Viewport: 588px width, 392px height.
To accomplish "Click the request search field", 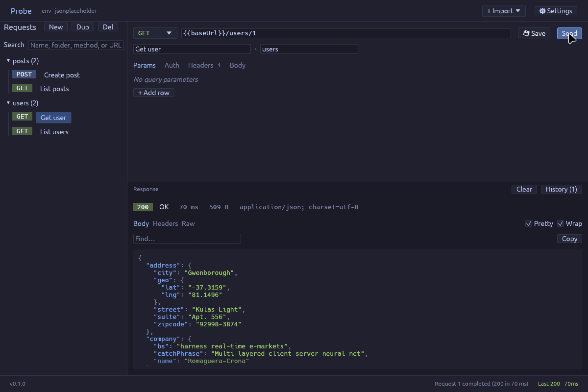I will click(x=76, y=45).
